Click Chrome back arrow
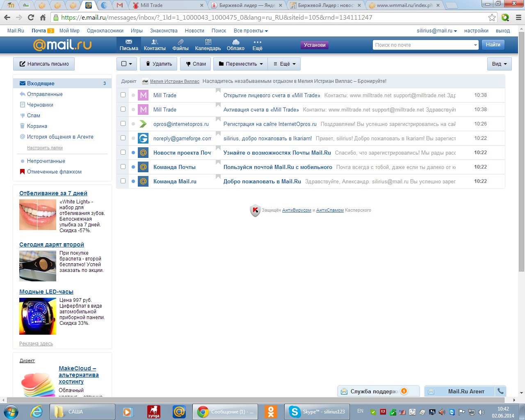525x420 pixels. click(x=7, y=17)
